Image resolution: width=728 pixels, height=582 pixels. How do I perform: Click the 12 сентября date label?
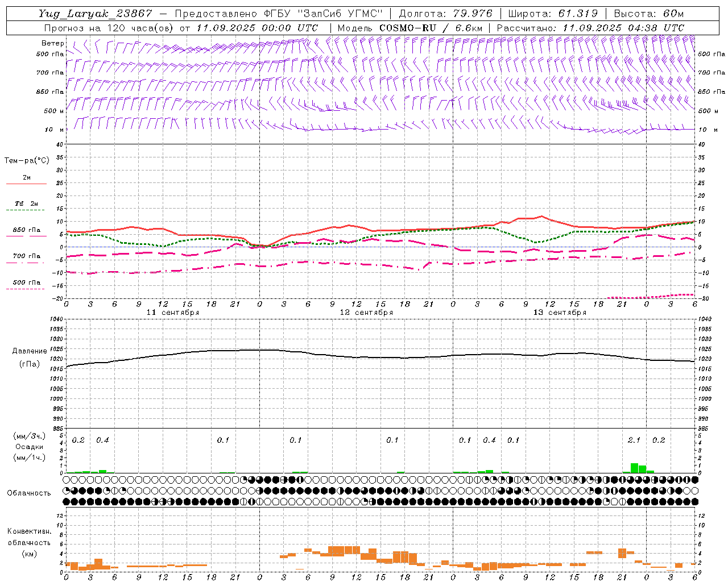point(366,313)
